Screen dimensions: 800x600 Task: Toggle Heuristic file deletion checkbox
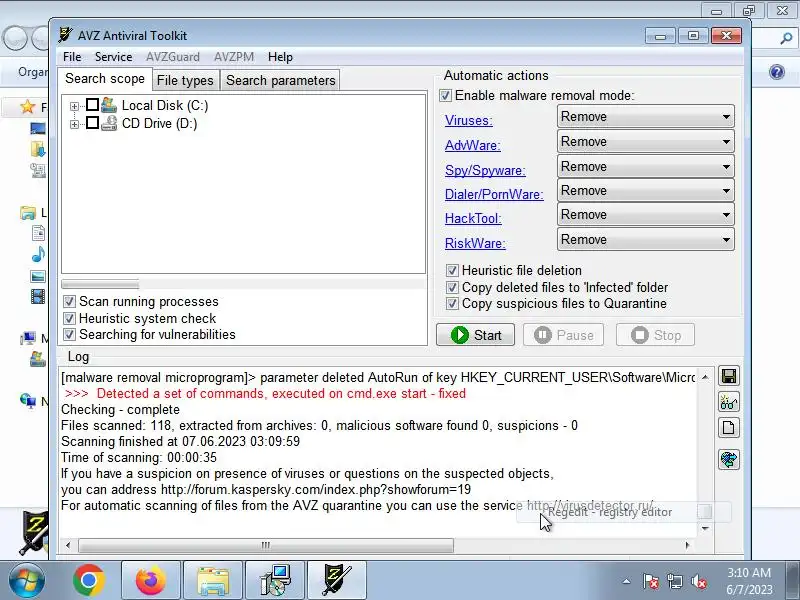point(452,270)
